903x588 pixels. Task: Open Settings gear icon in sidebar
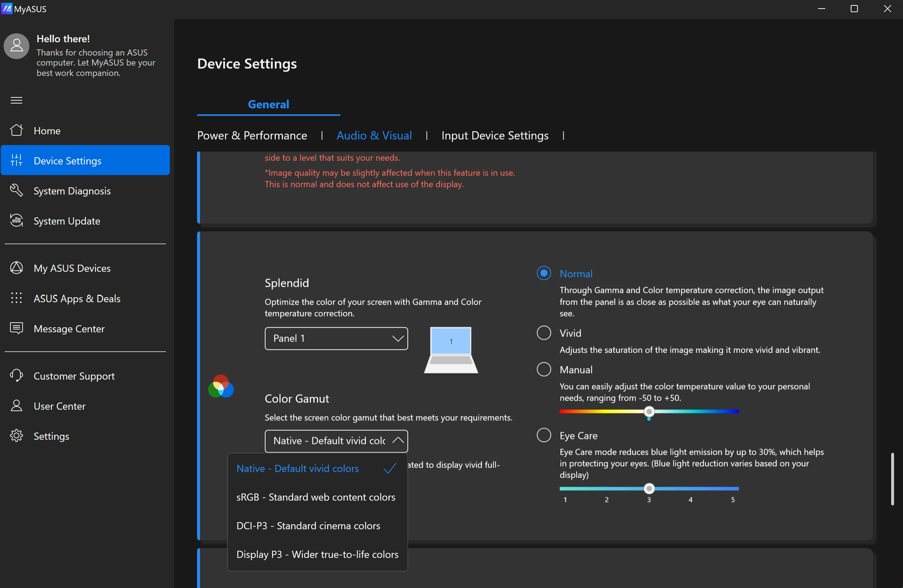pos(16,436)
